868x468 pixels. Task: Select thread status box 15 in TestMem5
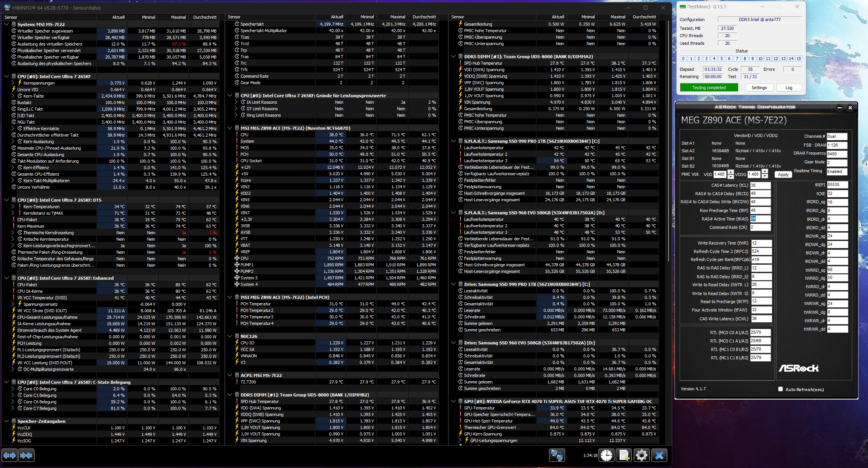coord(798,59)
